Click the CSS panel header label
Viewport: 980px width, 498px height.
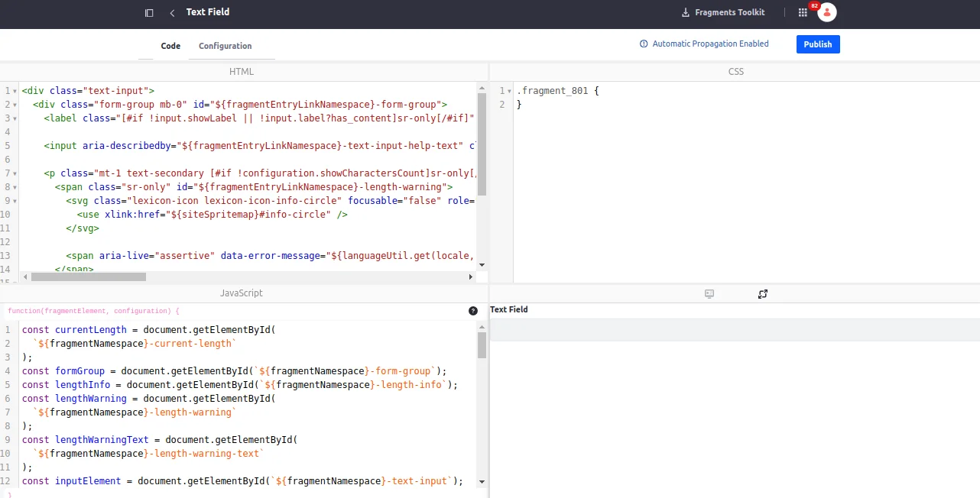point(735,72)
